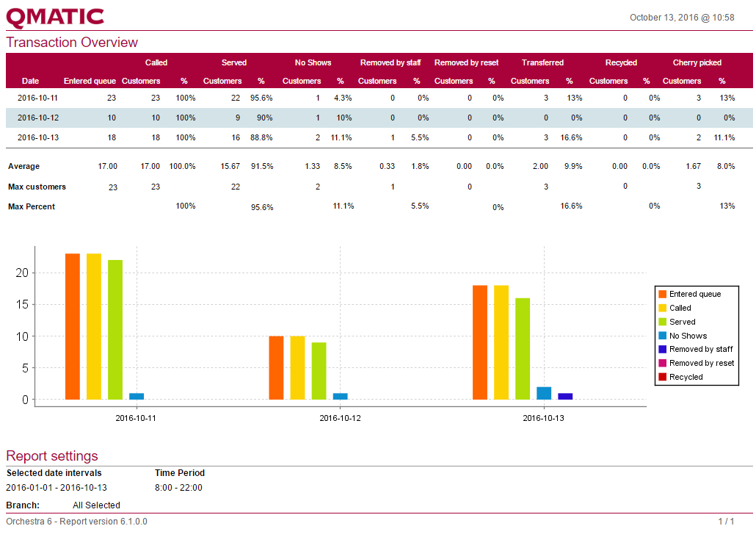The image size is (756, 537).
Task: Click the orange Entered queue bar for 2016-10-11
Action: 73,327
